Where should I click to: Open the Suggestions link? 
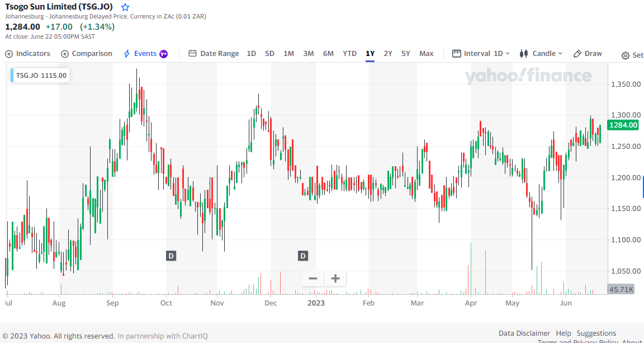click(596, 333)
